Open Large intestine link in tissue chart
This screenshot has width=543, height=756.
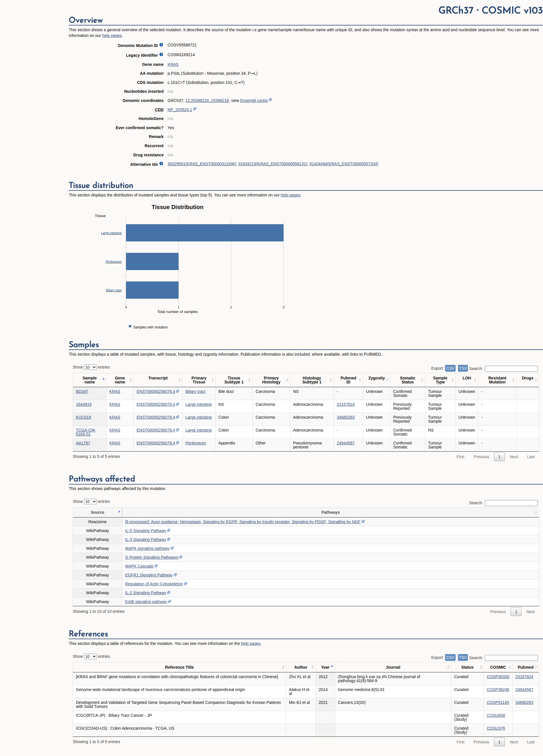tap(111, 233)
